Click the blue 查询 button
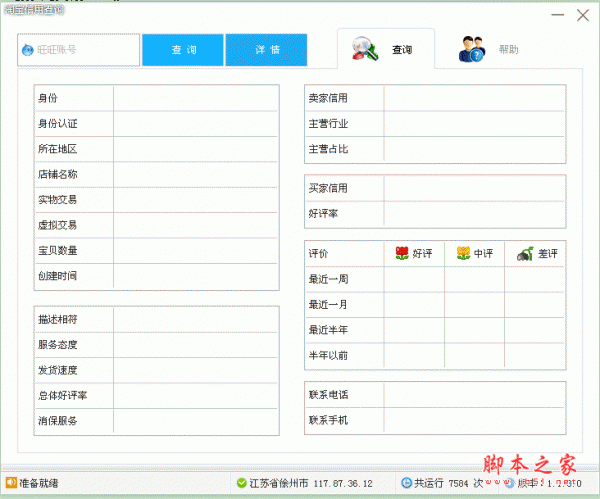 (183, 50)
